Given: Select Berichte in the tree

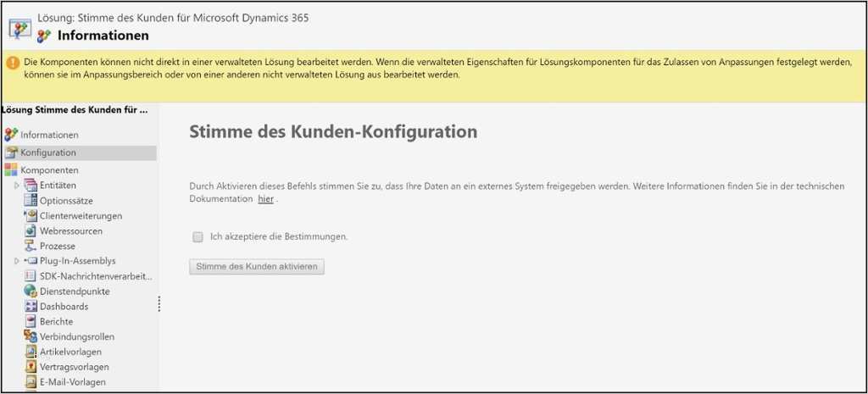Looking at the screenshot, I should 56,321.
